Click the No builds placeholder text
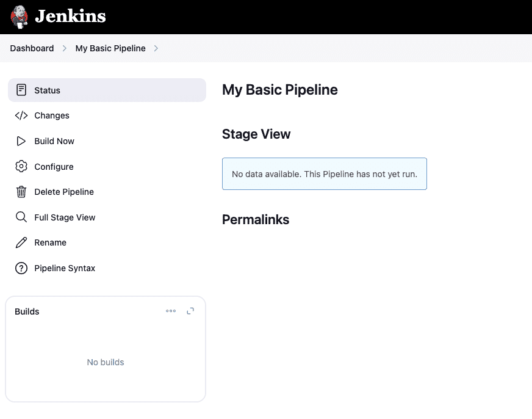This screenshot has height=419, width=532. coord(106,362)
